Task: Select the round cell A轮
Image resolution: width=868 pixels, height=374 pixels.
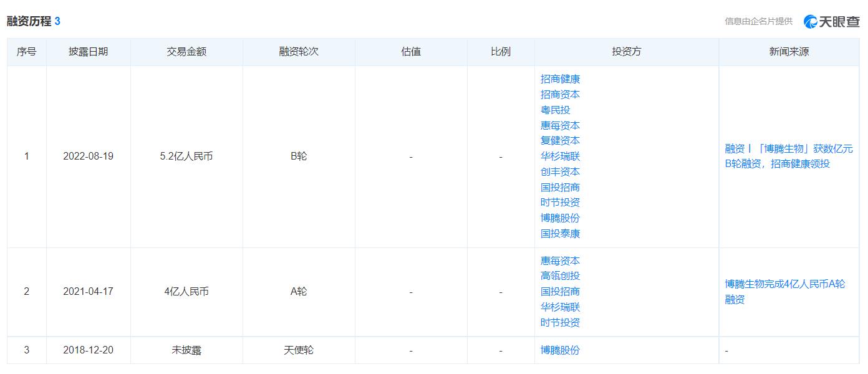Action: pos(299,292)
